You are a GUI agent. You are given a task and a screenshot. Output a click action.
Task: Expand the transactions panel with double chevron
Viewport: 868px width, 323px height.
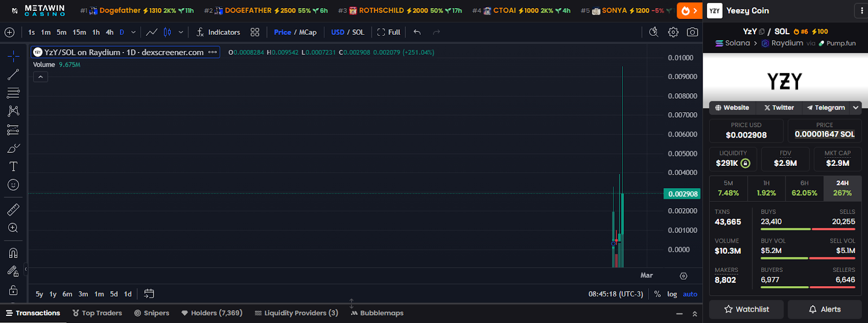tap(694, 314)
